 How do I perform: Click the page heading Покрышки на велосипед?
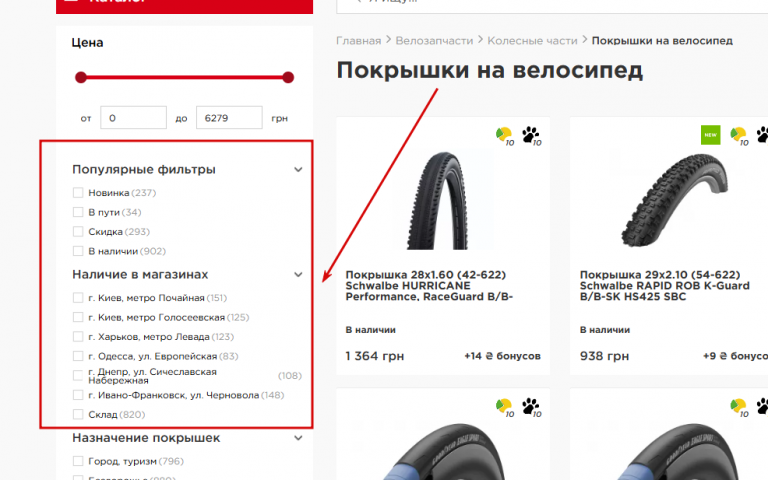coord(489,70)
